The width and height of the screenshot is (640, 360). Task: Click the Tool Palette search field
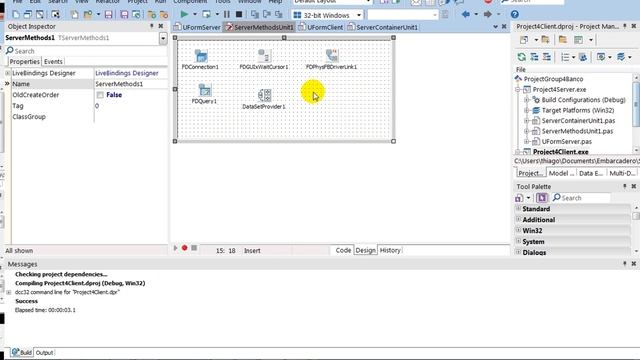[x=581, y=198]
